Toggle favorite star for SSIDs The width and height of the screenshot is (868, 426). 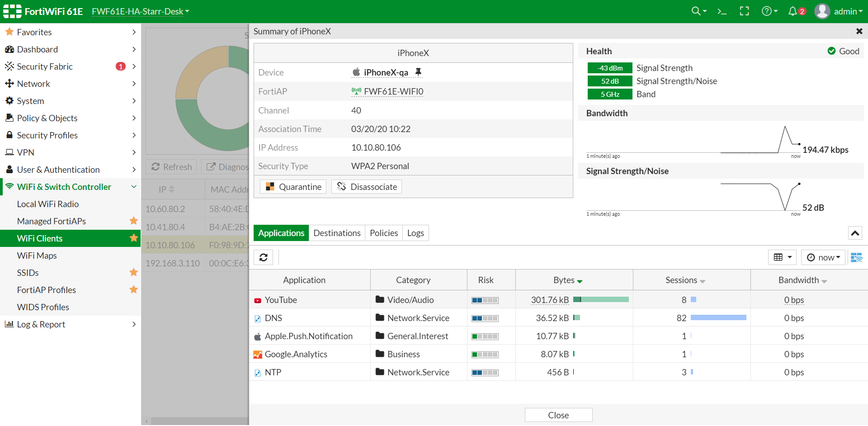point(133,272)
